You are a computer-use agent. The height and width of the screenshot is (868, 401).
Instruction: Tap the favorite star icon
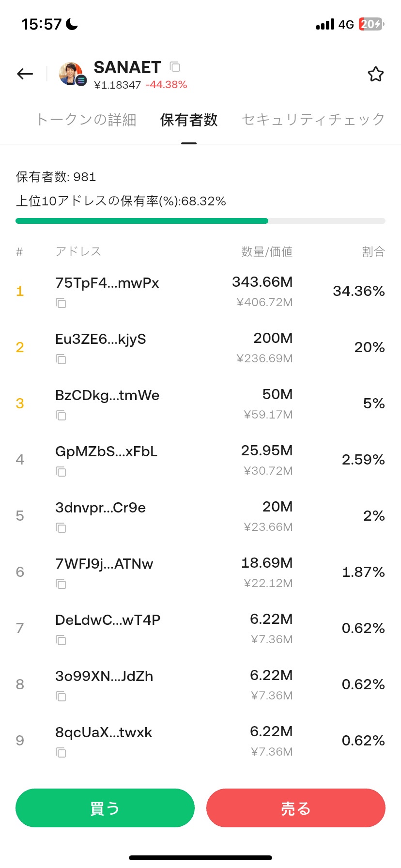(x=375, y=74)
